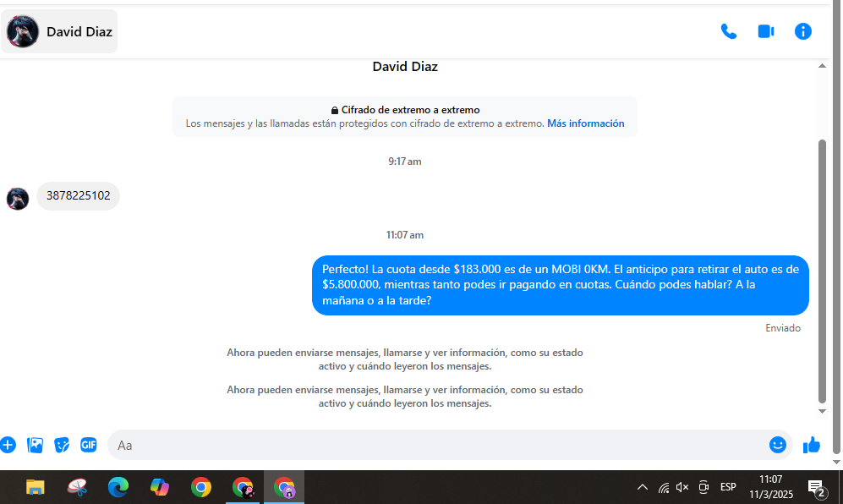
Task: Choose a sticker from the sticker icon
Action: click(x=62, y=446)
